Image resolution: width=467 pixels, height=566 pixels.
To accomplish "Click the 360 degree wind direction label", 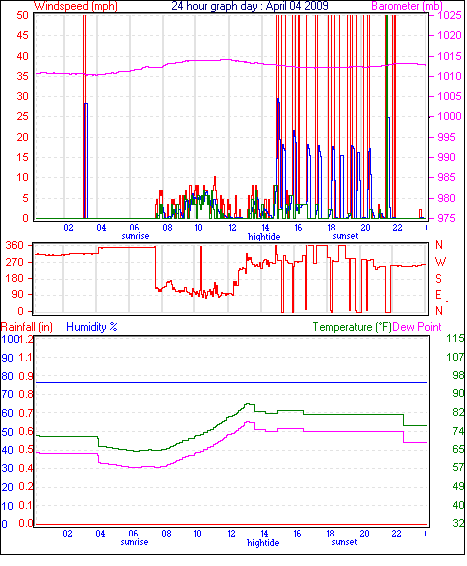I will [14, 245].
